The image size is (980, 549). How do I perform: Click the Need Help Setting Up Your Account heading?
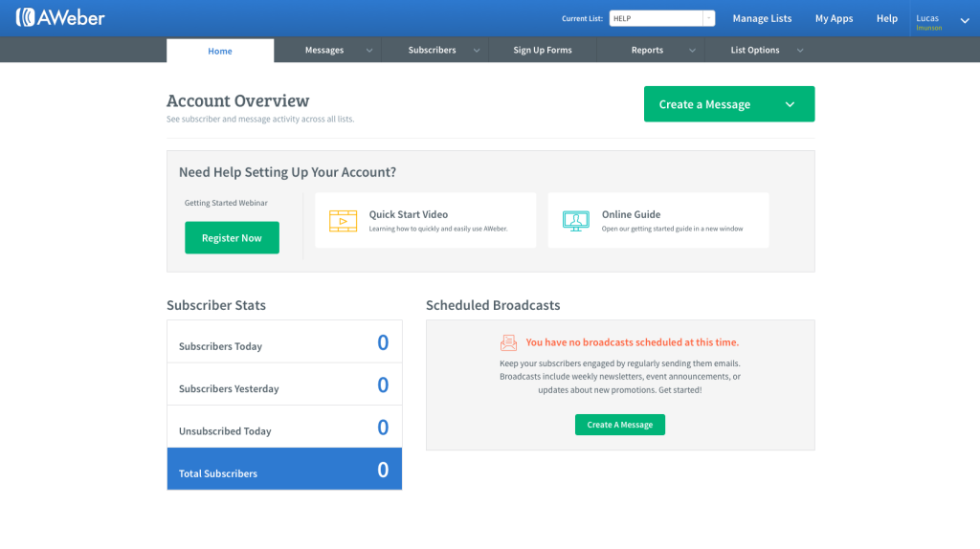click(x=287, y=172)
